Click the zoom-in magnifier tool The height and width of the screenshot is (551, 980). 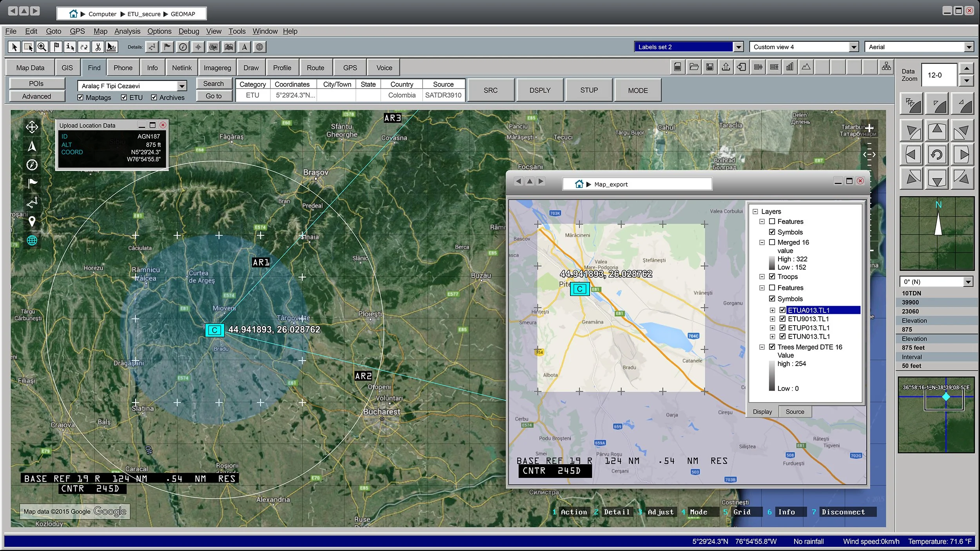coord(42,47)
